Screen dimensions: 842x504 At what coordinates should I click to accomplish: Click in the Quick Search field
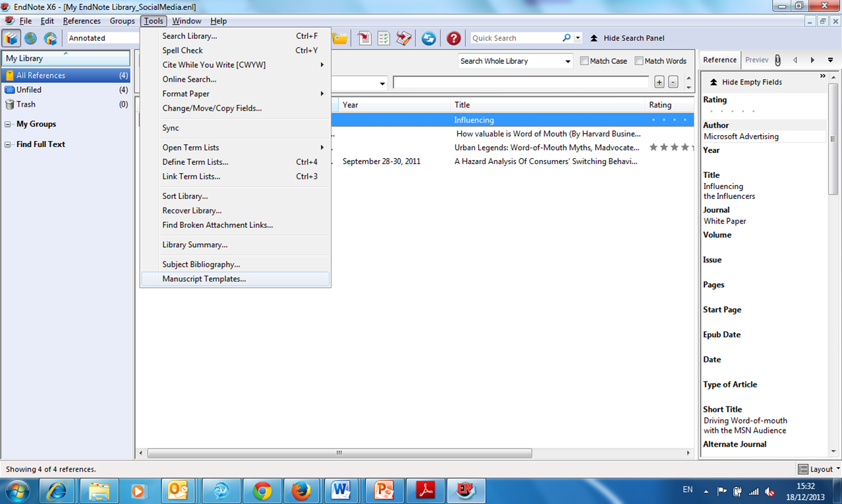[515, 38]
